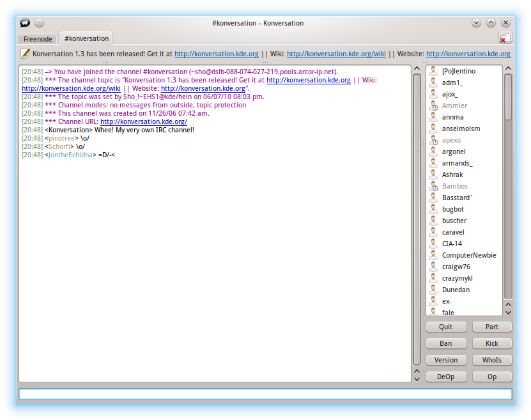Click the nick list scrollbar handle
This screenshot has width=531, height=420.
(x=508, y=97)
